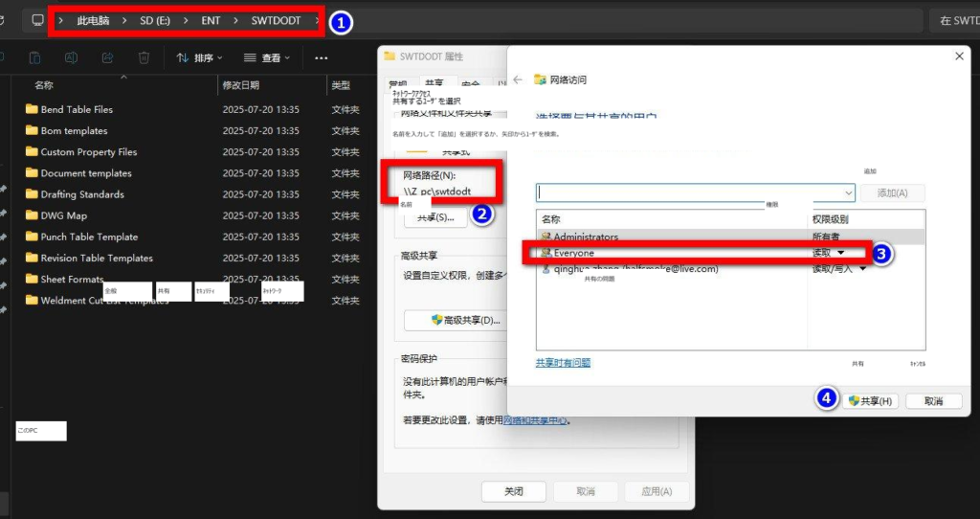Image resolution: width=980 pixels, height=519 pixels.
Task: Sort by the 修改日期 column header
Action: pyautogui.click(x=240, y=85)
